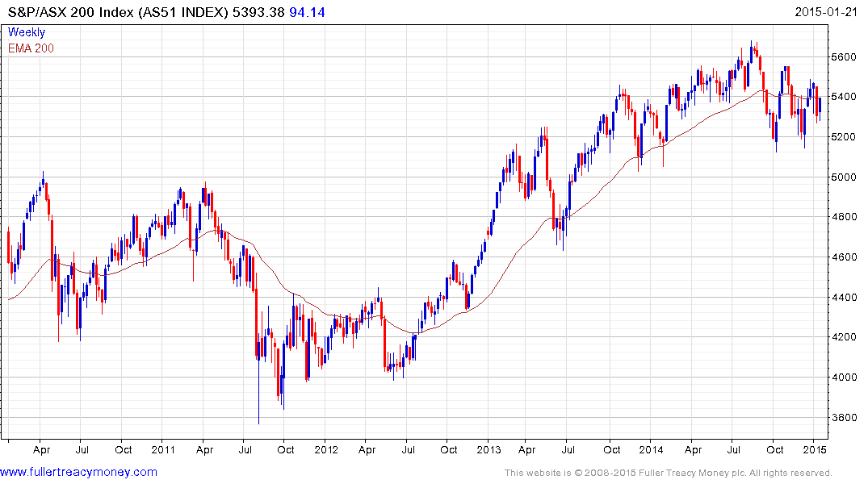868x484 pixels.
Task: Click the 4800 price axis label
Action: pos(843,217)
